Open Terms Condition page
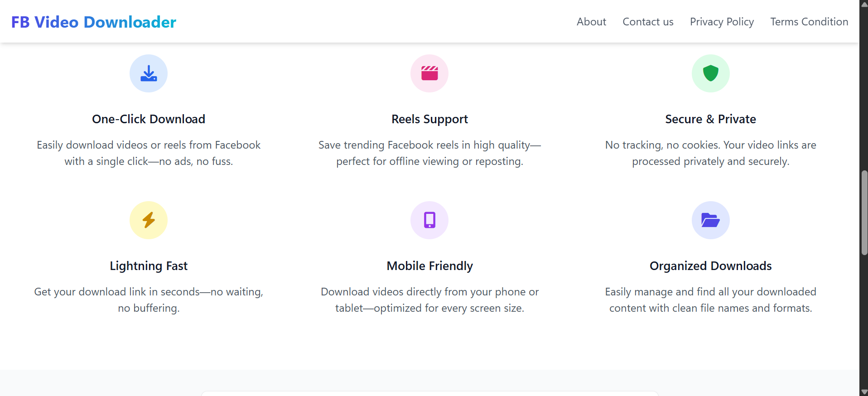868x396 pixels. point(809,22)
